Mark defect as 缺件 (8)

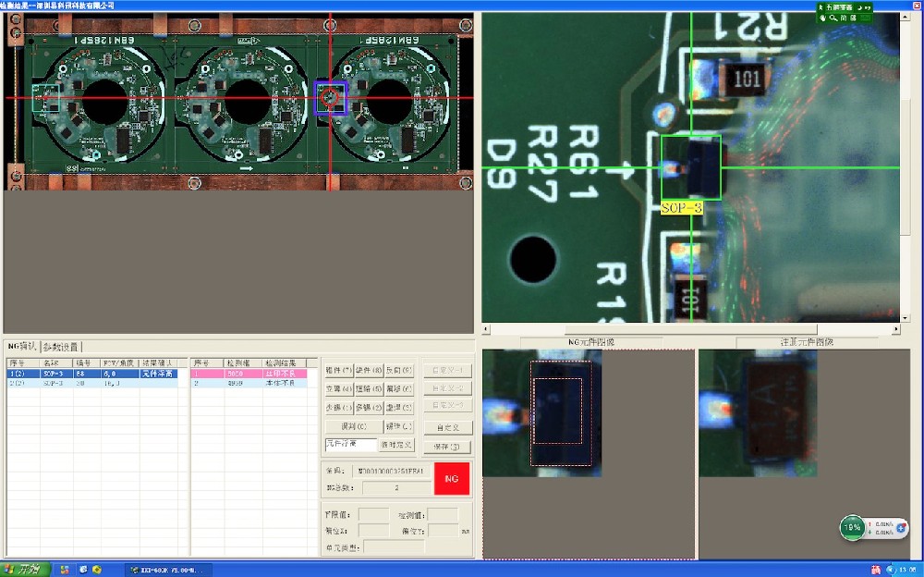(x=368, y=369)
